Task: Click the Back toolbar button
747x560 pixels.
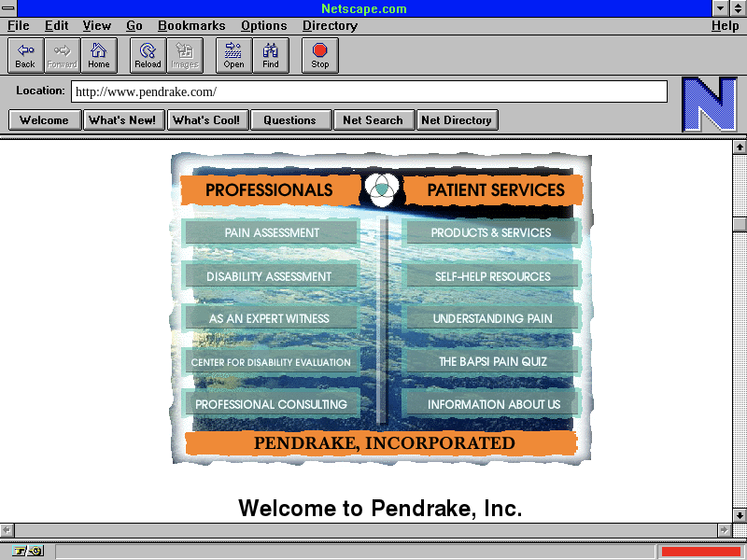Action: pyautogui.click(x=25, y=56)
